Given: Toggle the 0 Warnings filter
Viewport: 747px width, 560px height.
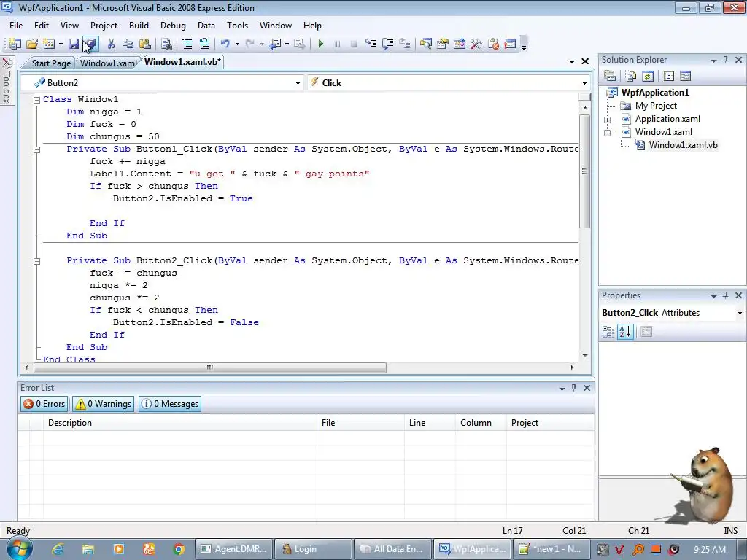Looking at the screenshot, I should pyautogui.click(x=104, y=404).
